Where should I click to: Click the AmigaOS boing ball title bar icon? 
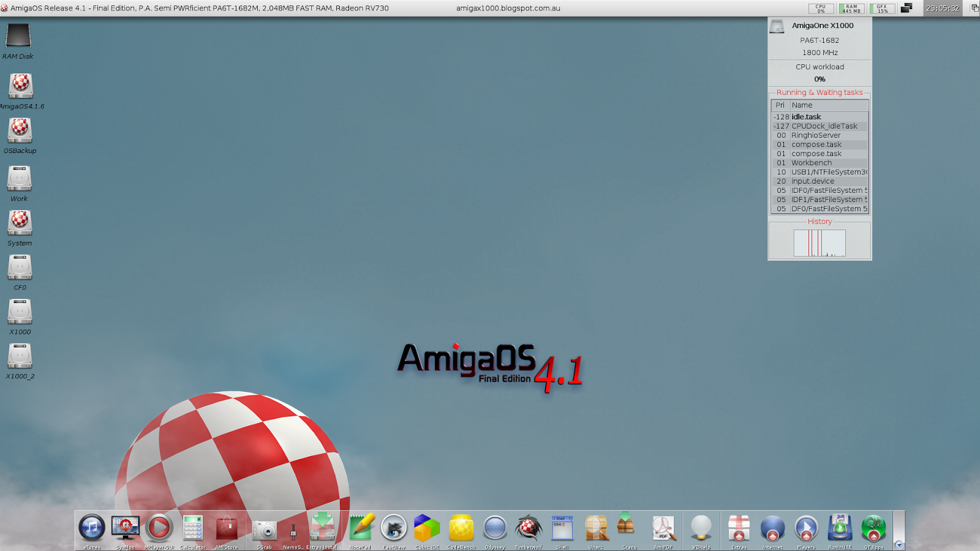[4, 8]
